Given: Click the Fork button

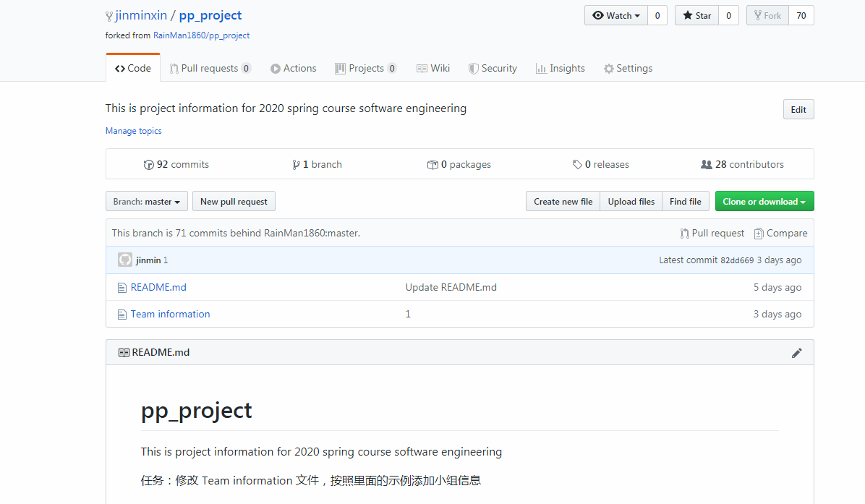Looking at the screenshot, I should tap(767, 16).
